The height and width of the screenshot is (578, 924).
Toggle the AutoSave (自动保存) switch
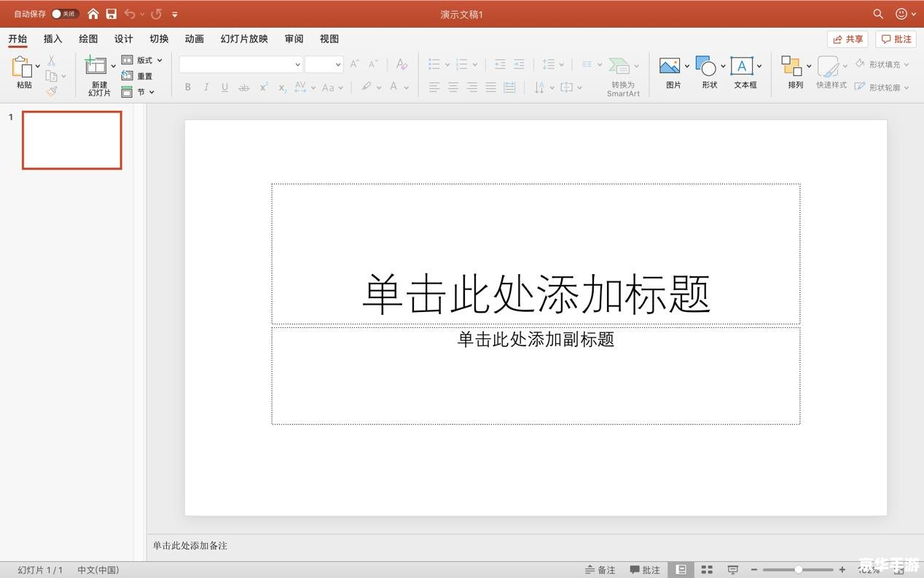pos(64,14)
